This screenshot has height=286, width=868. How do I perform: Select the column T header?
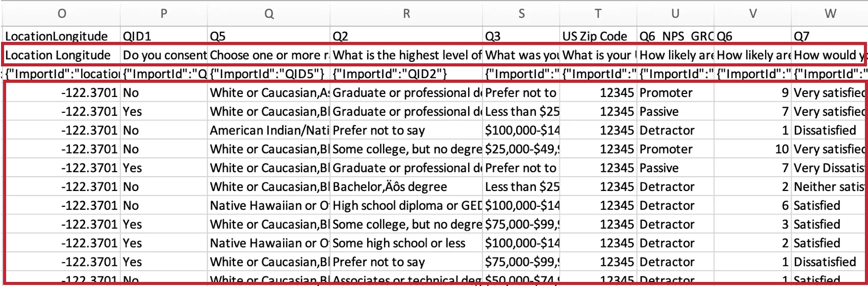[598, 14]
